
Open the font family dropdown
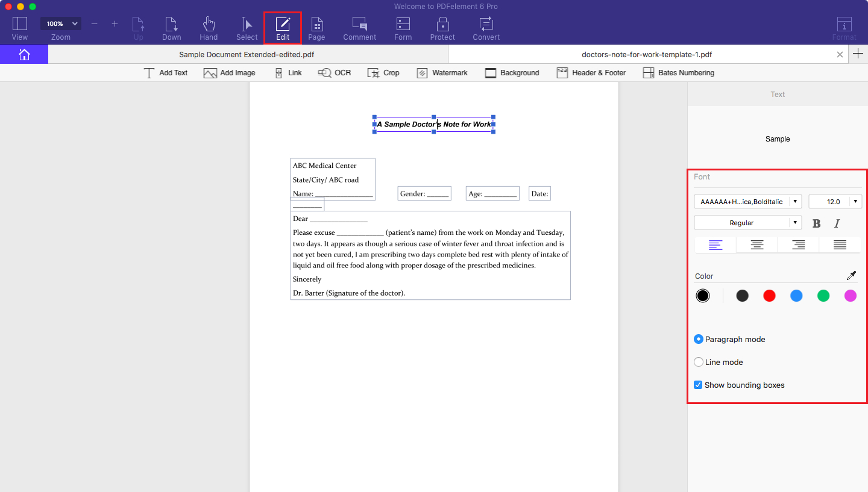click(x=794, y=201)
